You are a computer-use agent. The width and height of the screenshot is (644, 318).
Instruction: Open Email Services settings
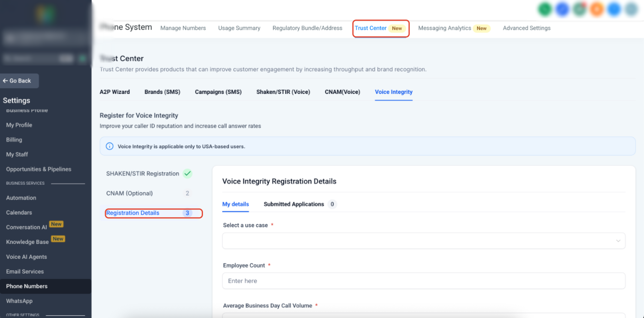(x=25, y=272)
